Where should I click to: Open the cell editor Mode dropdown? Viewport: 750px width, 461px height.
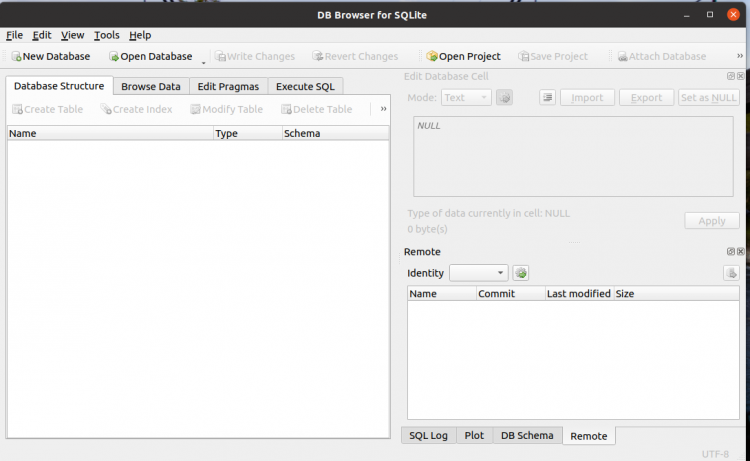coord(466,98)
